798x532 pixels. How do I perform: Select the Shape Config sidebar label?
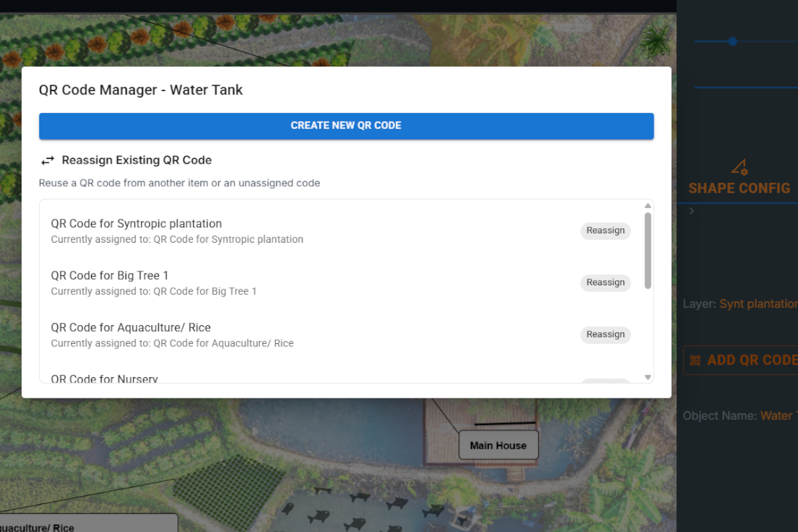739,188
